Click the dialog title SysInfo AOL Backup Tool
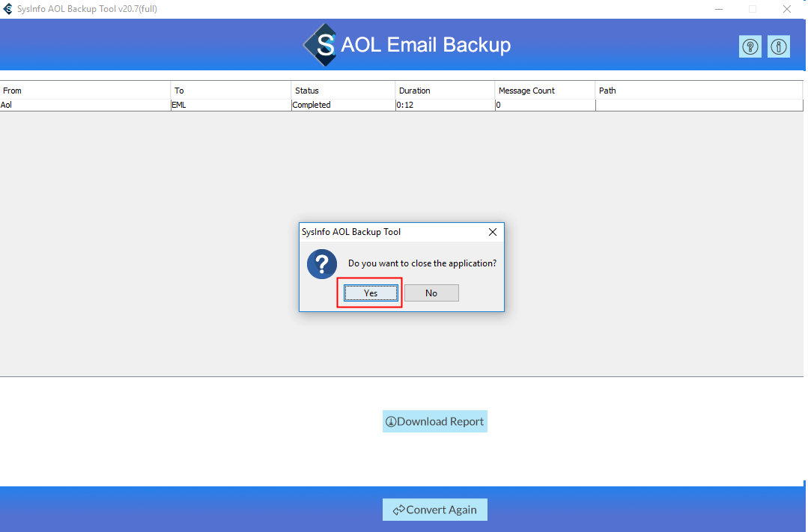 [x=351, y=232]
